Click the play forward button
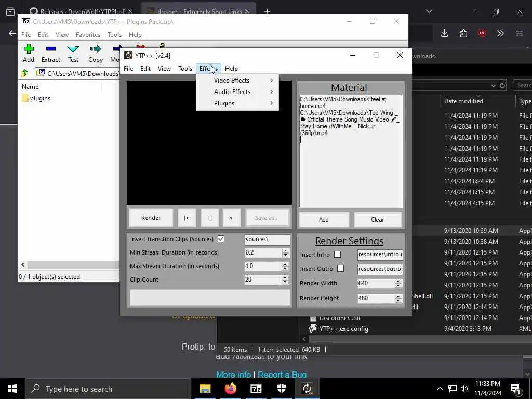Image resolution: width=532 pixels, height=399 pixels. 231,218
